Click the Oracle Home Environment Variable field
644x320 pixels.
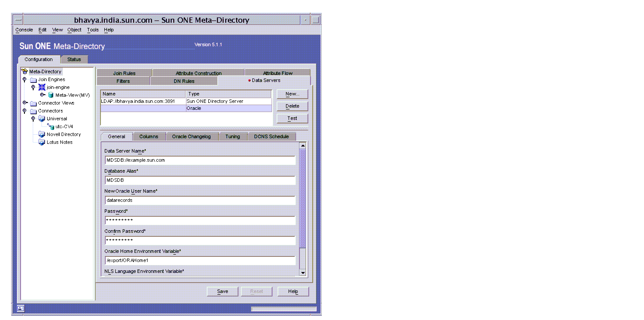(x=200, y=261)
